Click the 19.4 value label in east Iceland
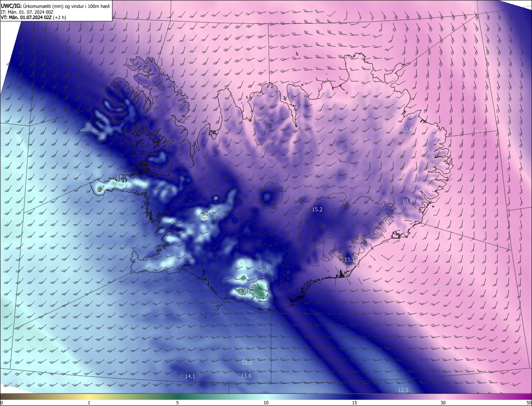Screen dimensions: 532x406 coord(407,201)
